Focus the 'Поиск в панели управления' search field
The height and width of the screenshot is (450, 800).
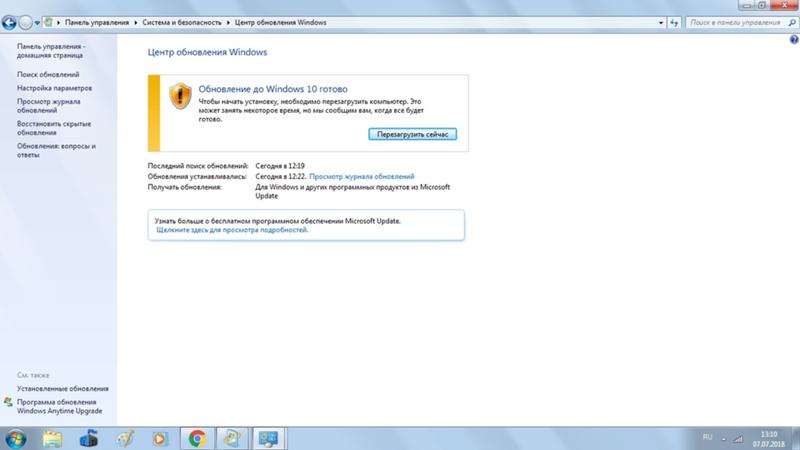click(x=735, y=23)
